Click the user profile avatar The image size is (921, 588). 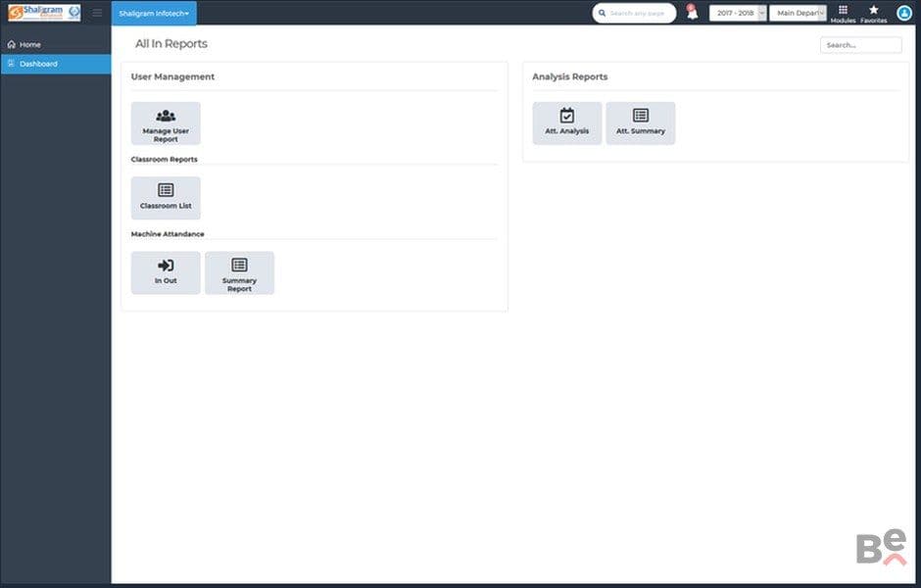click(x=904, y=13)
